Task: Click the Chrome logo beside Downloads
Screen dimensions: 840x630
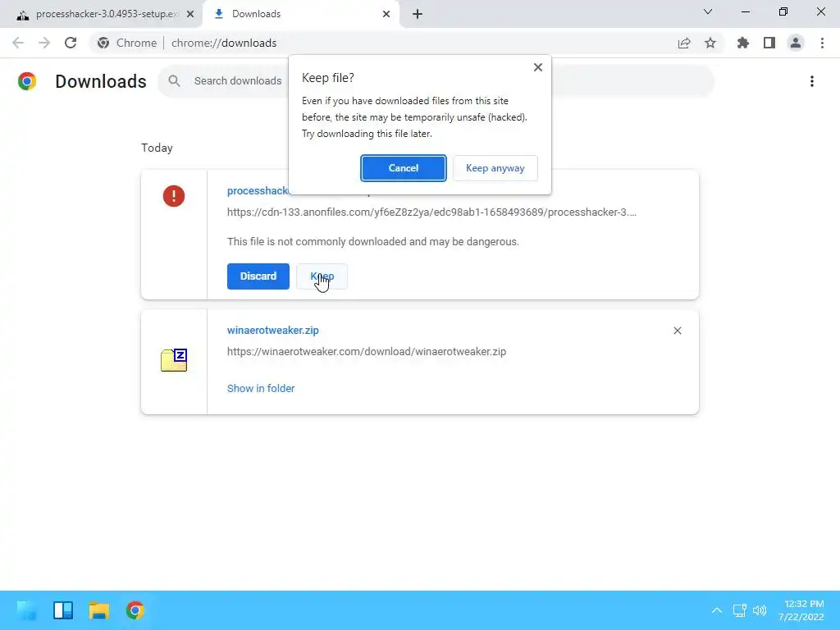Action: coord(27,81)
